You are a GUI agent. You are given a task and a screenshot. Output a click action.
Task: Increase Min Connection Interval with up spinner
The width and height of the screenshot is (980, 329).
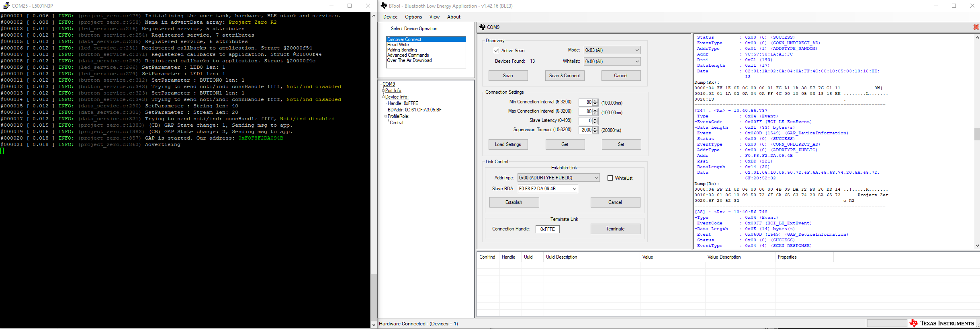[595, 101]
